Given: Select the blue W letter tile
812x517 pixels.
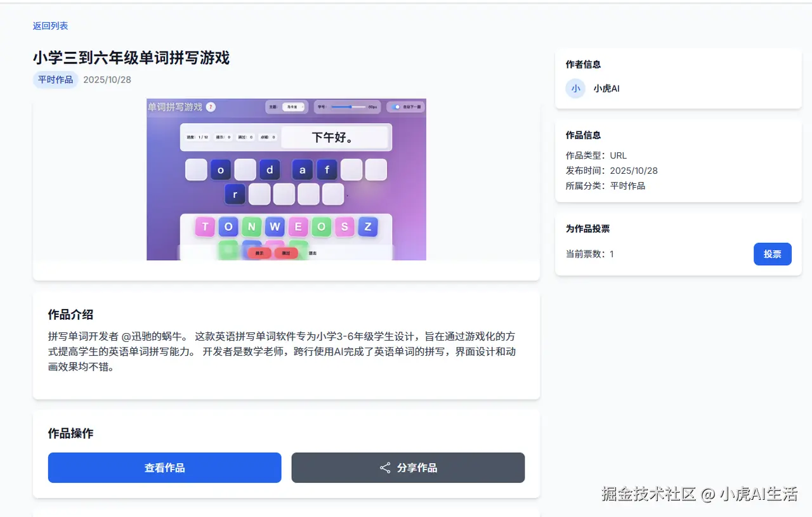Looking at the screenshot, I should (275, 226).
